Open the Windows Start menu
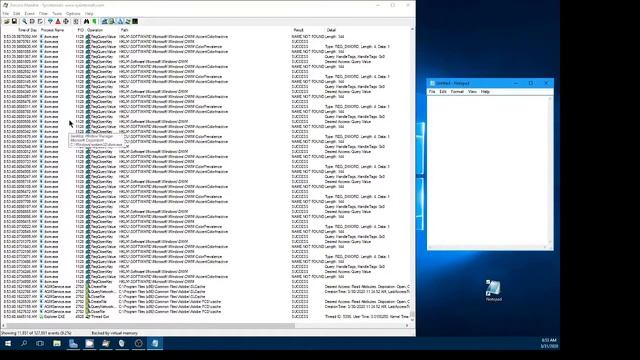Viewport: 640px width, 360px height. point(8,343)
